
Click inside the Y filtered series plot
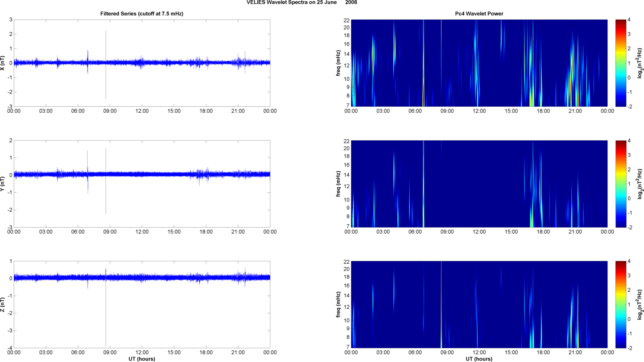click(x=142, y=184)
